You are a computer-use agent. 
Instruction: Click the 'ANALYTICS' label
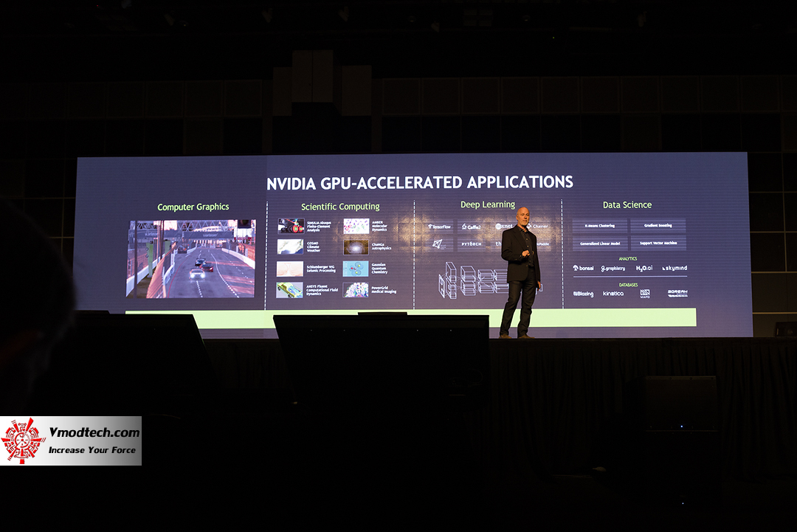coord(628,259)
